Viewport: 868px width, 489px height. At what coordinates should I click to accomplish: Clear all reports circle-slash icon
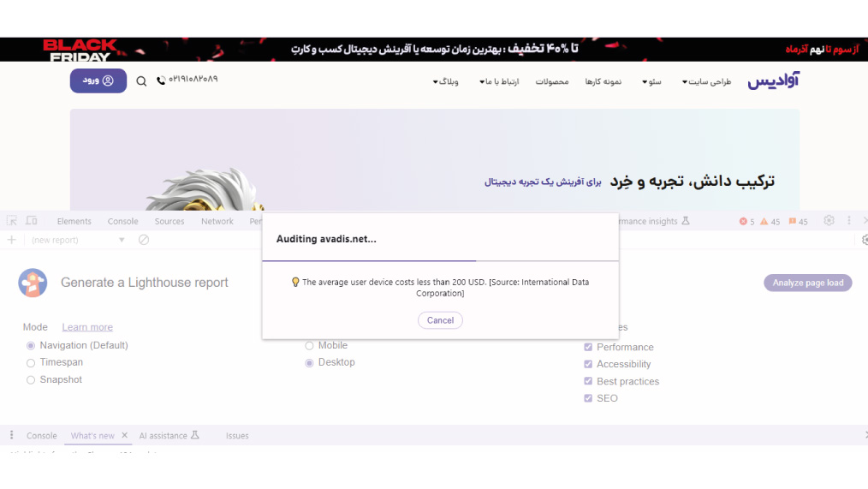tap(143, 240)
